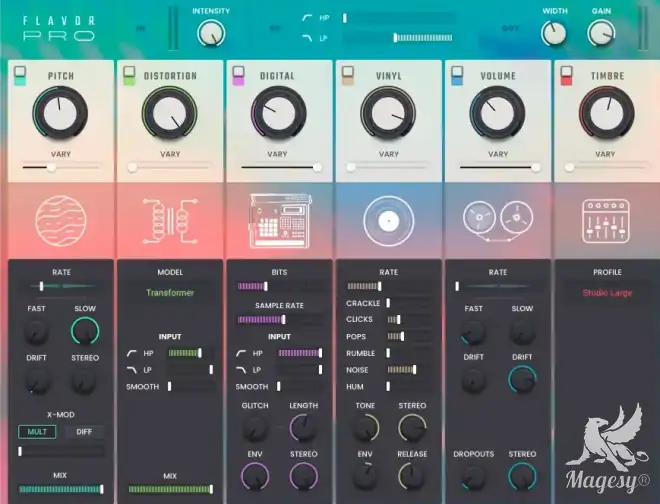The image size is (660, 504).
Task: Toggle the Volume module power switch
Action: pos(457,76)
